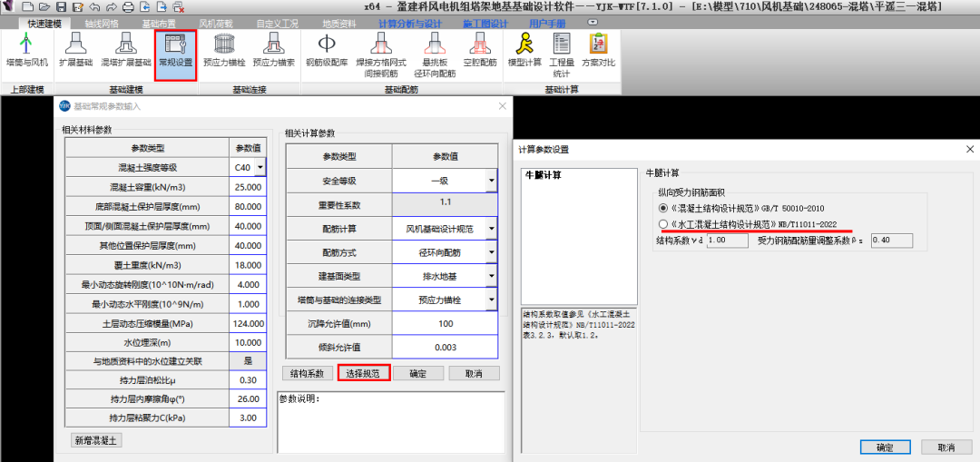
Task: Edit 土层动态压缩模量 value 124.000
Action: click(x=248, y=322)
